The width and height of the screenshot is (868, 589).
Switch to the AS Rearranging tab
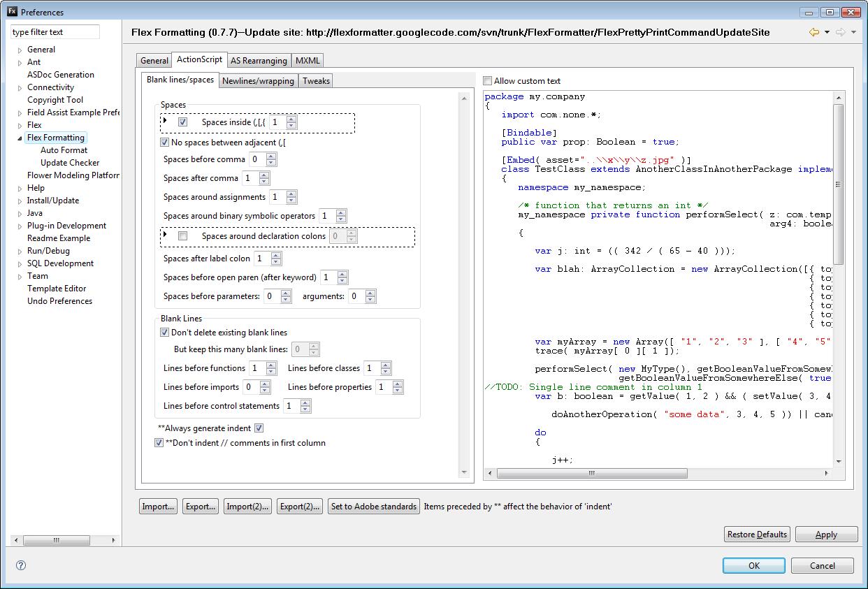(259, 61)
